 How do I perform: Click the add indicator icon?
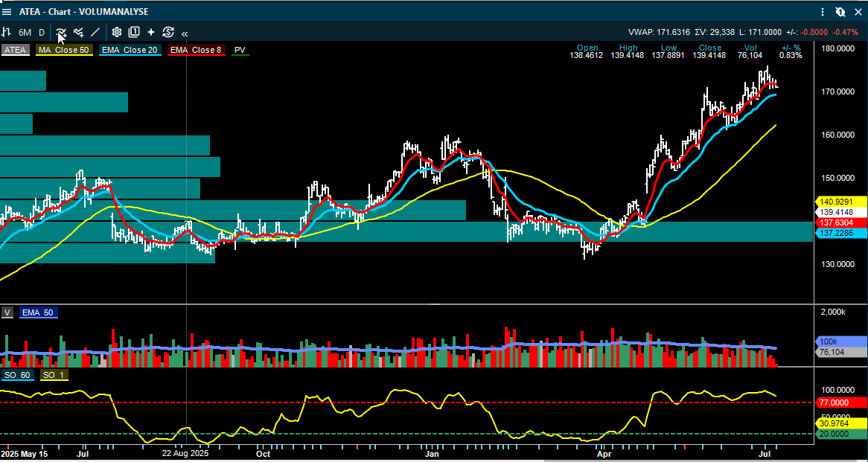click(61, 33)
